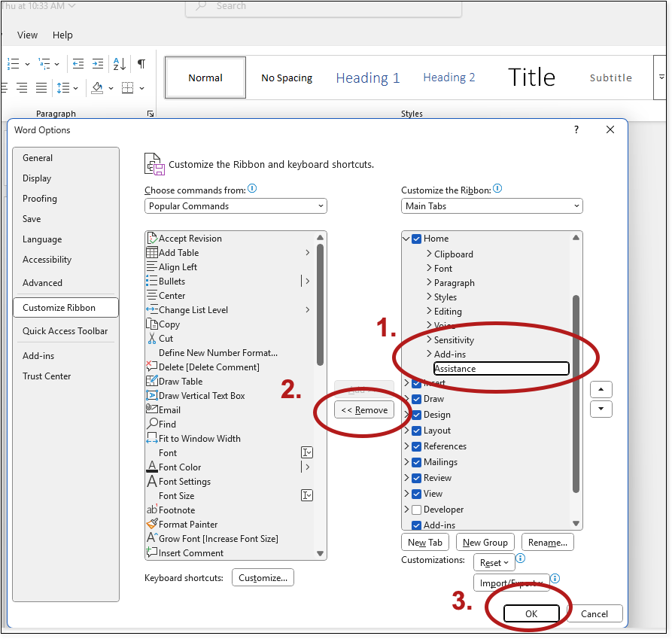The image size is (672, 639).
Task: Uncheck the Draw tab checkbox
Action: (417, 399)
